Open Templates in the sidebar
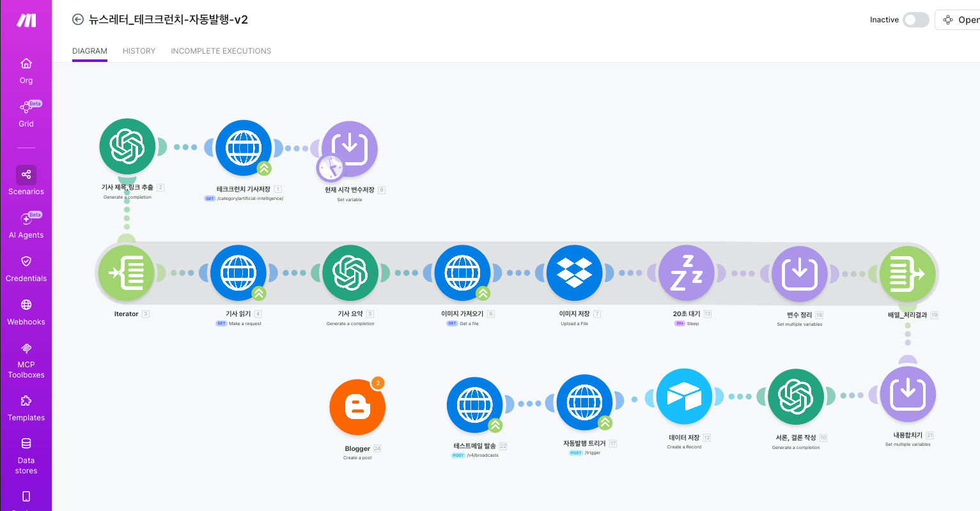 pyautogui.click(x=26, y=408)
